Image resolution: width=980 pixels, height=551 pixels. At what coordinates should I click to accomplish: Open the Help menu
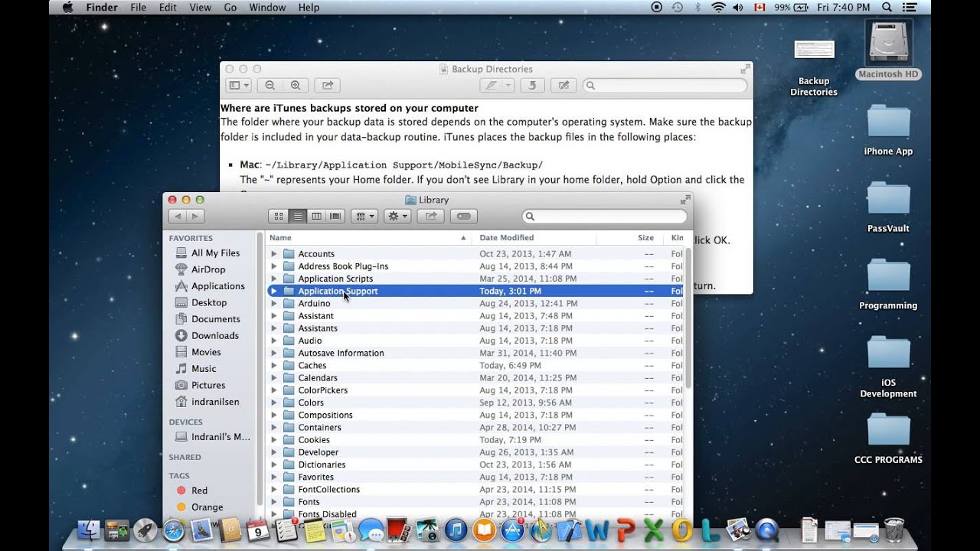[x=309, y=7]
